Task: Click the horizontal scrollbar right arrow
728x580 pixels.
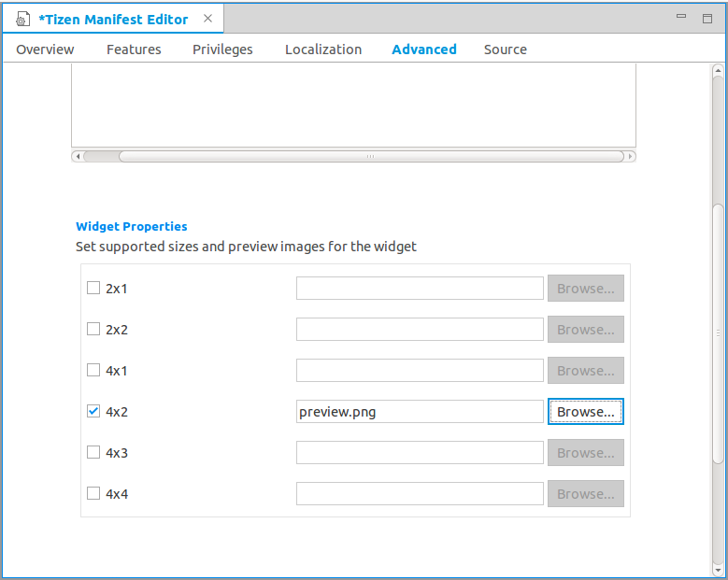Action: (x=631, y=157)
